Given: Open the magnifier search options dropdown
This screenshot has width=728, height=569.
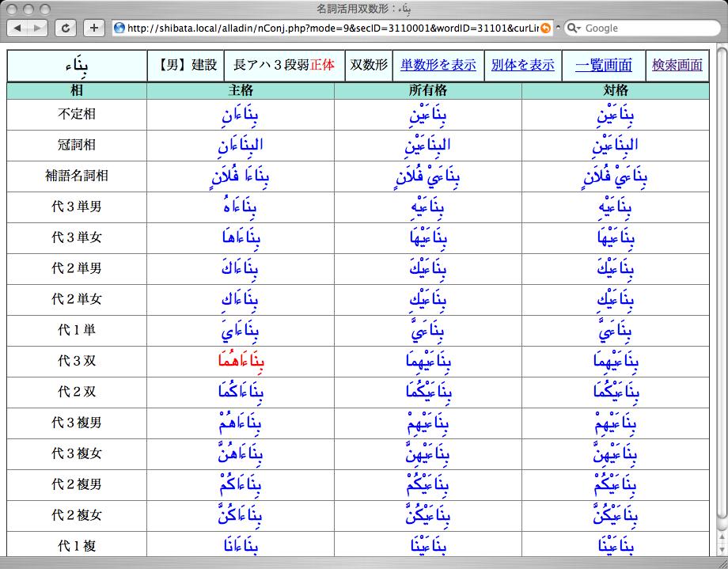Looking at the screenshot, I should [574, 28].
